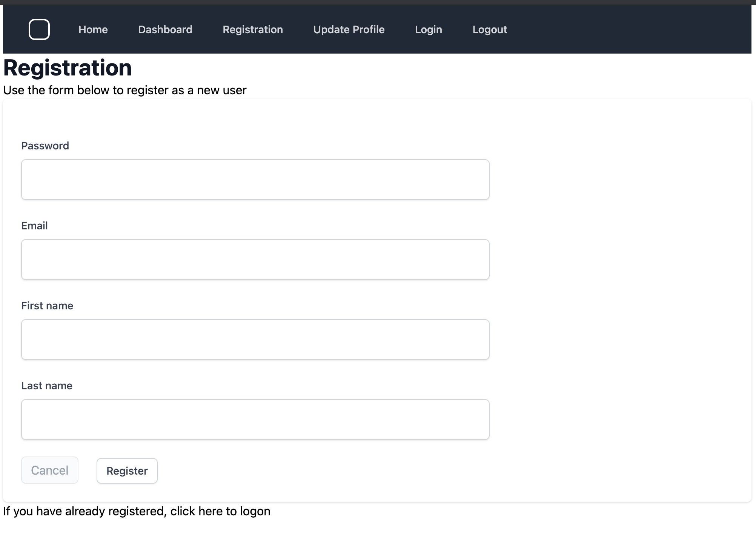
Task: Click the Email field label
Action: click(x=34, y=226)
